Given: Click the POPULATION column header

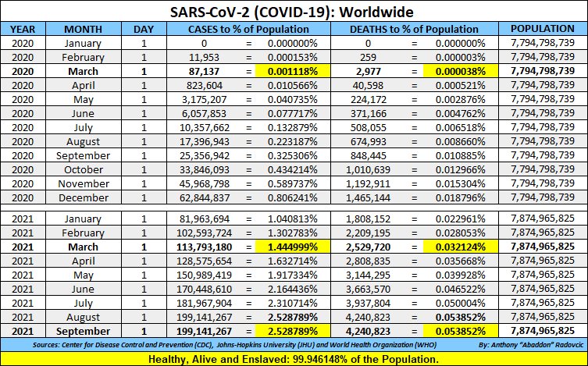Looking at the screenshot, I should (542, 29).
